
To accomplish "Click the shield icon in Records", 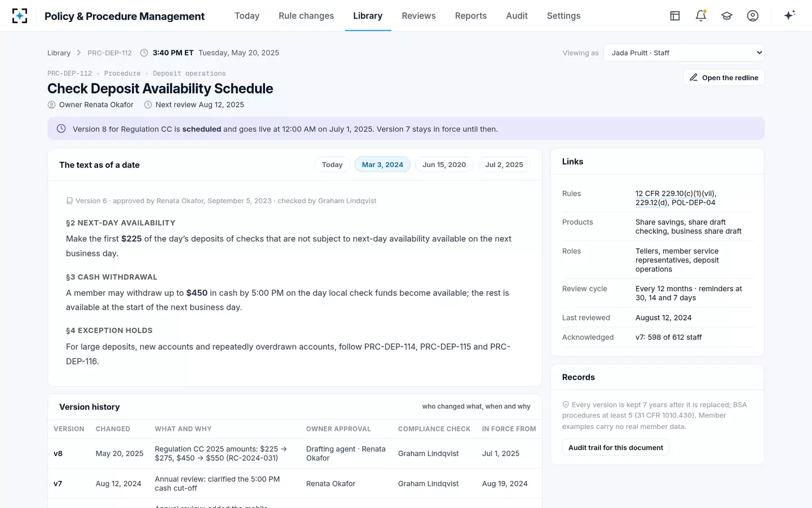I will click(x=566, y=405).
